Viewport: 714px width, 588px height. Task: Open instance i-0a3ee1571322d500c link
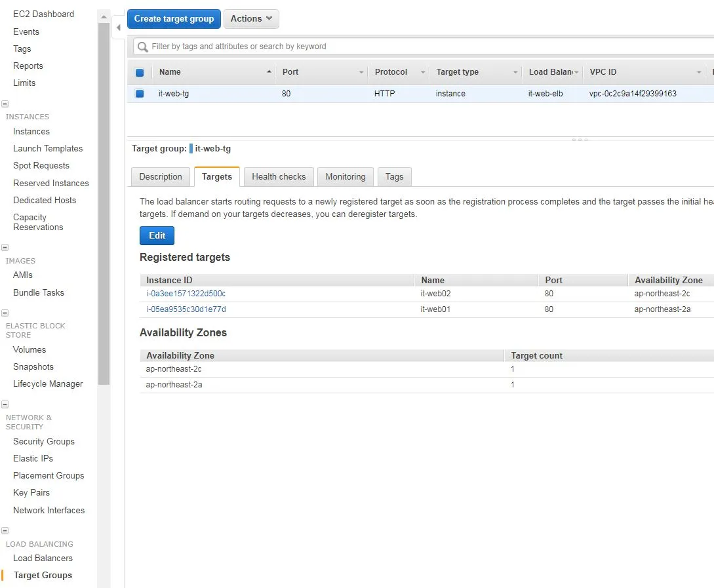pos(186,294)
